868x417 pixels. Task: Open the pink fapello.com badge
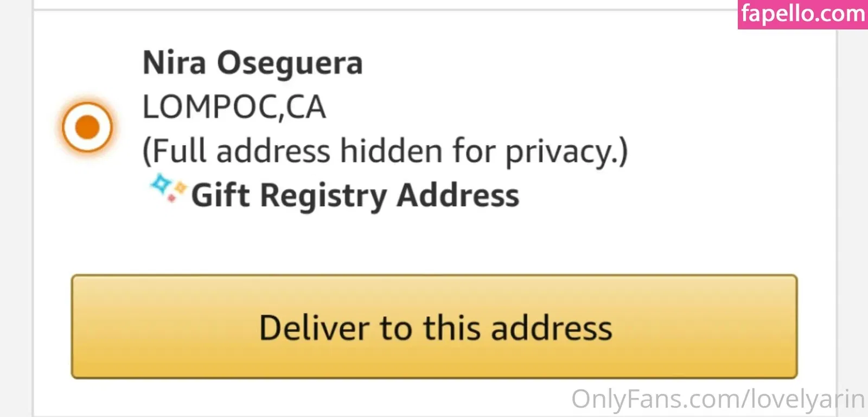point(802,14)
